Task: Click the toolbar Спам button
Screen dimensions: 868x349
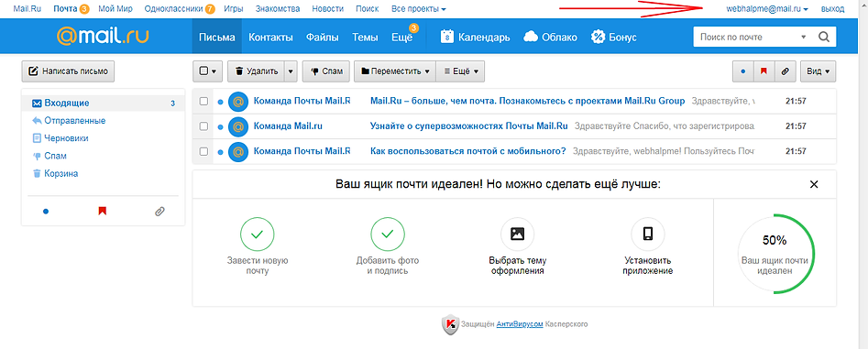Action: click(326, 71)
